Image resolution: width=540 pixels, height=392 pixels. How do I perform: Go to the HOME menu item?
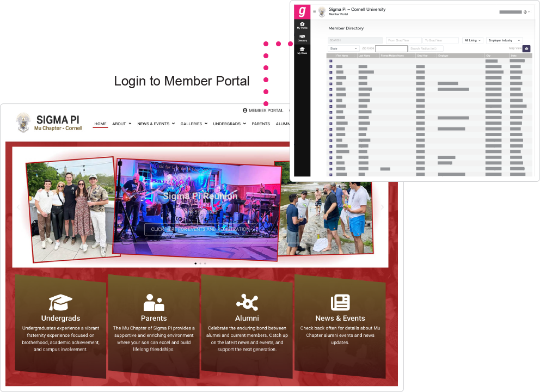coord(100,124)
